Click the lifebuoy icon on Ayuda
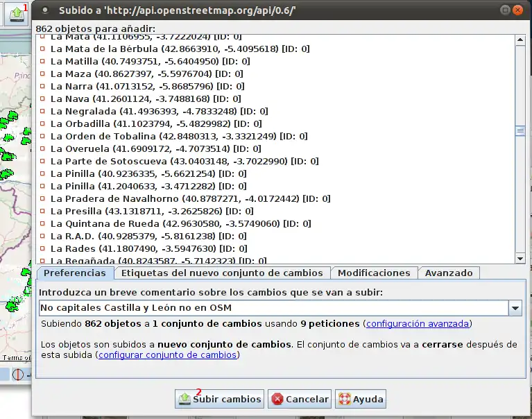The image size is (532, 419). (344, 399)
